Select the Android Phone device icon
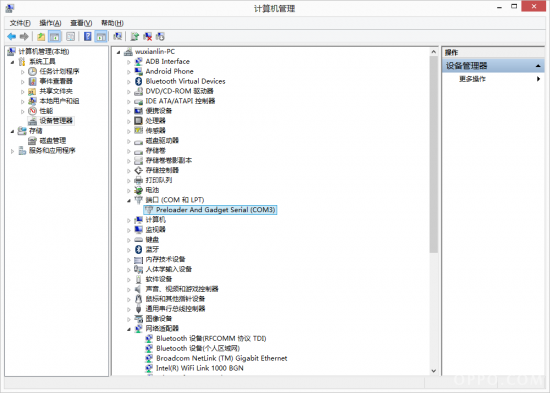This screenshot has width=550, height=393. click(x=139, y=71)
